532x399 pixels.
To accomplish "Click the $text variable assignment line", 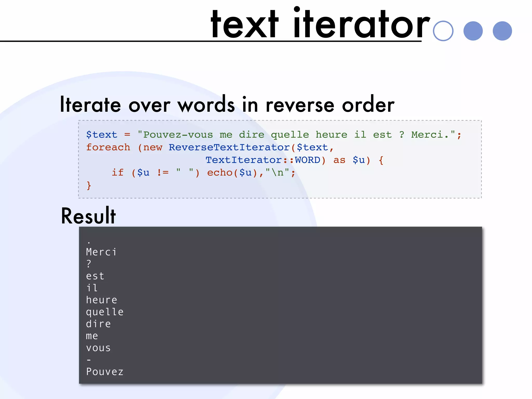I will [x=273, y=135].
